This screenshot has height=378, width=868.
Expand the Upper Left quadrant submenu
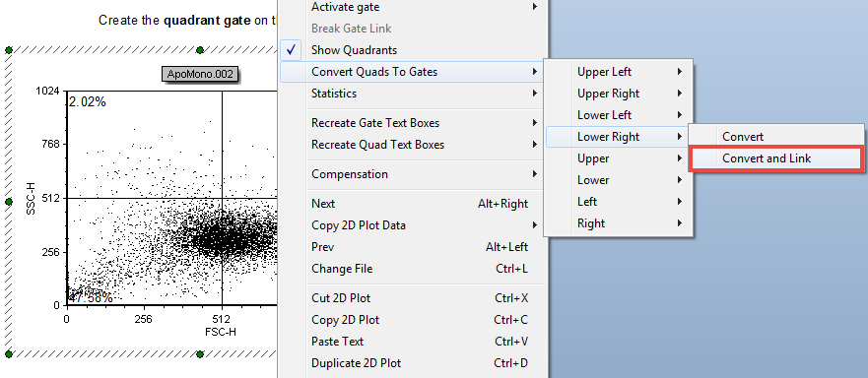point(618,72)
